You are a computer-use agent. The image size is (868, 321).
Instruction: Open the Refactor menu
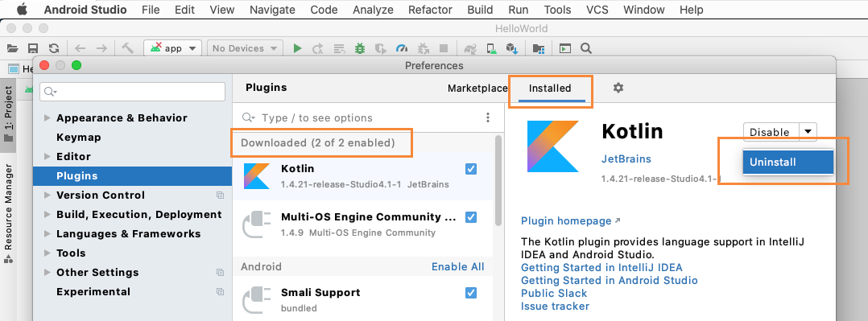click(x=430, y=10)
